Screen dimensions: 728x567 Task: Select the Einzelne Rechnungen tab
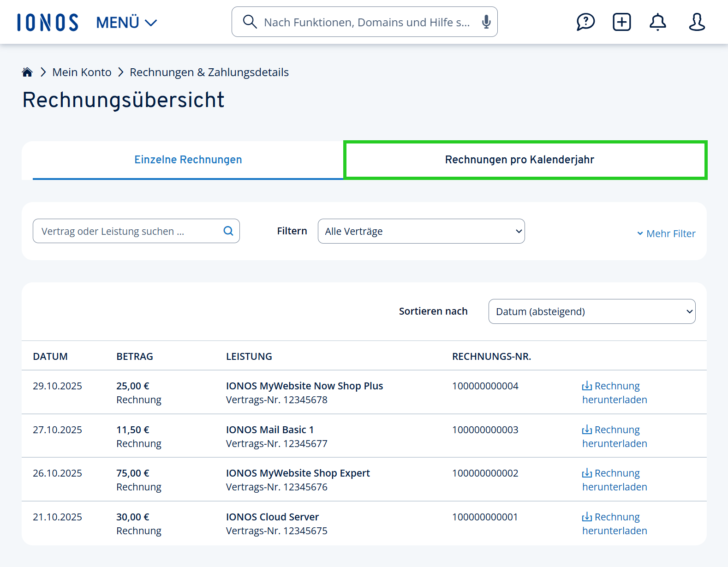pyautogui.click(x=188, y=160)
